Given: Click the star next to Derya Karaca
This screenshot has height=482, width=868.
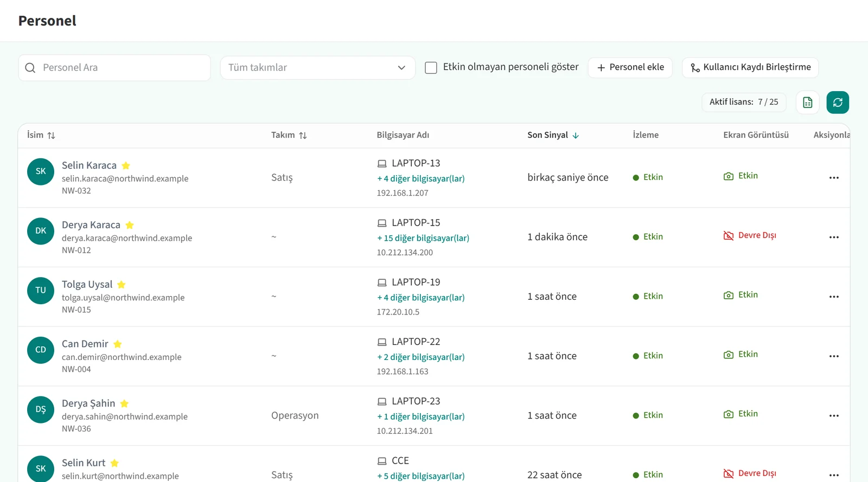Looking at the screenshot, I should [x=130, y=225].
